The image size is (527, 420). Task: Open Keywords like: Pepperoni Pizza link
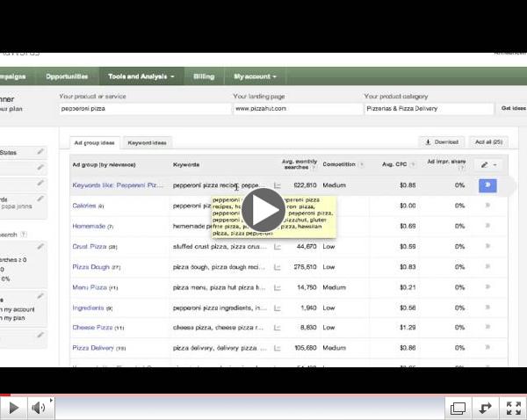(x=118, y=185)
